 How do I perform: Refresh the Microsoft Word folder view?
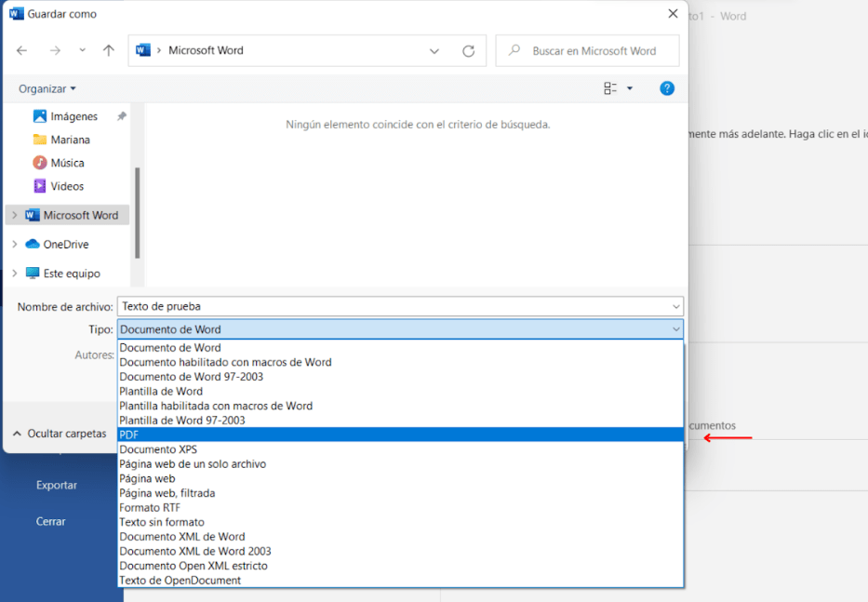pyautogui.click(x=468, y=51)
